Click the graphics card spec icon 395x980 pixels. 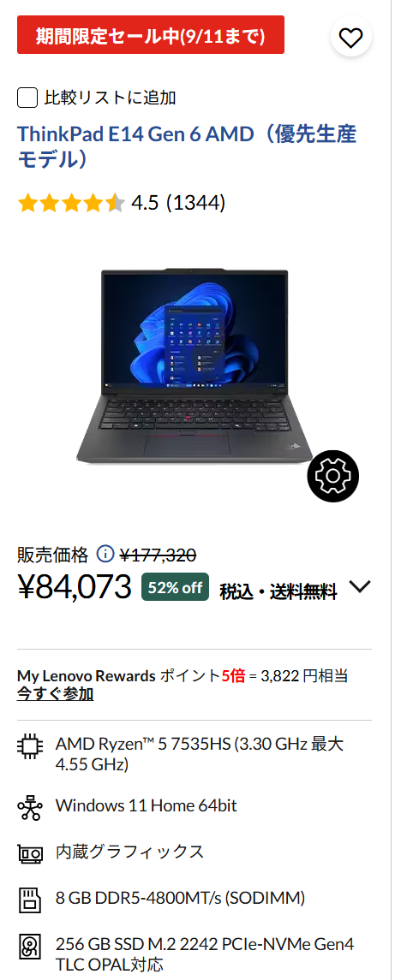(x=30, y=852)
